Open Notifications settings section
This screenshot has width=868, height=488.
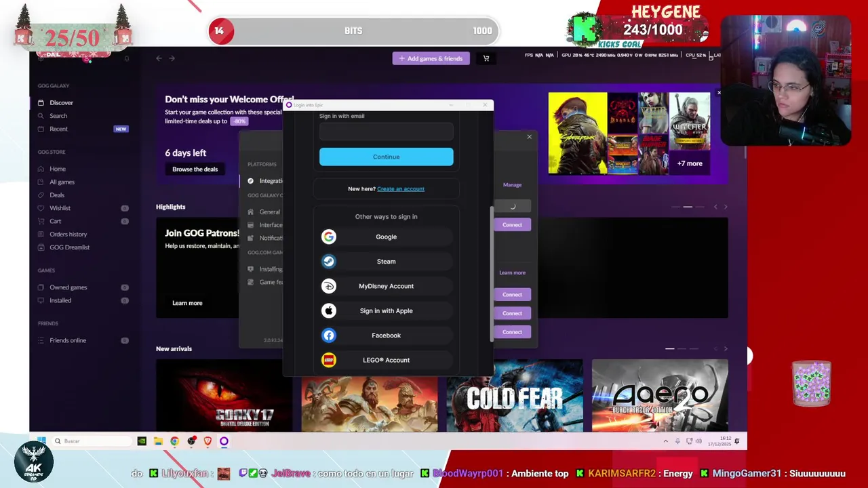coord(265,238)
